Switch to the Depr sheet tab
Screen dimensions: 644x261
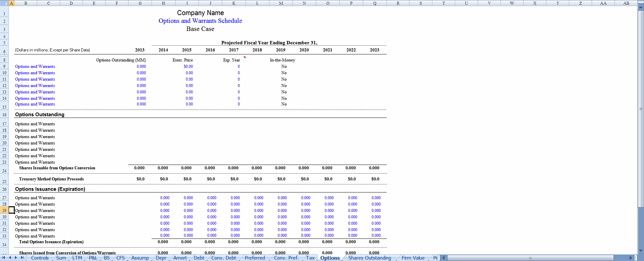(161, 258)
